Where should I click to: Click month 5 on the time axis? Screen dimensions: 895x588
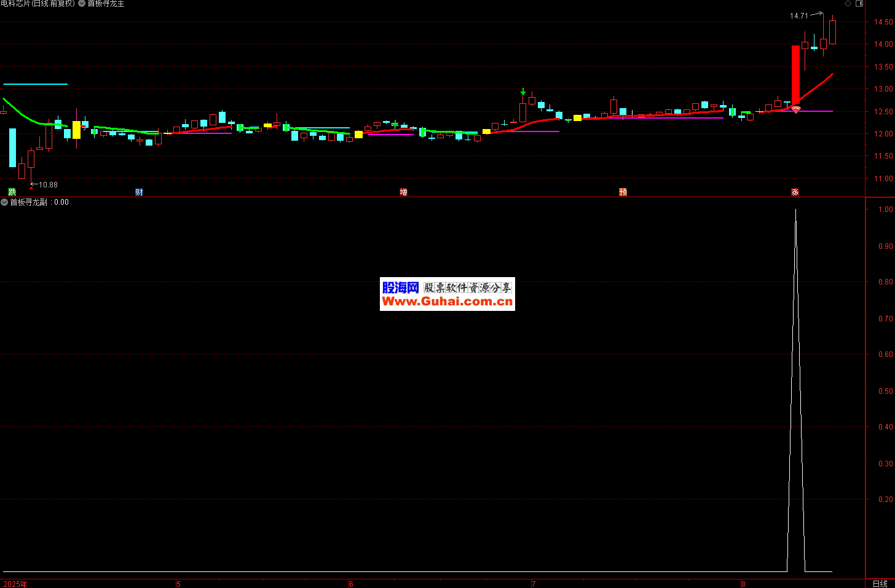pyautogui.click(x=179, y=584)
